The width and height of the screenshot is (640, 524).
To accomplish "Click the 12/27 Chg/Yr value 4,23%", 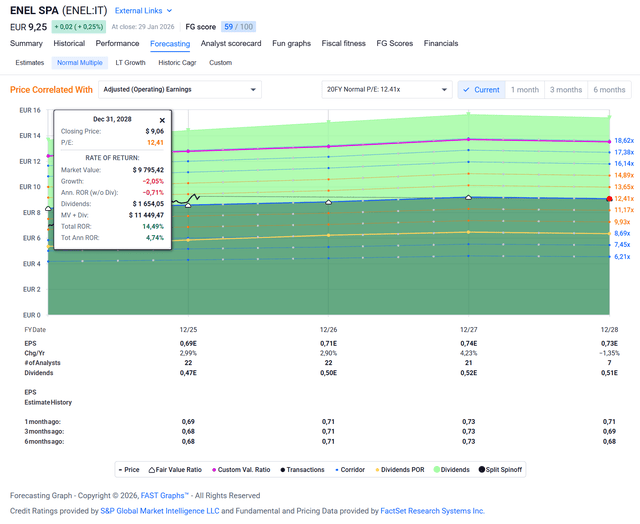I will point(469,353).
